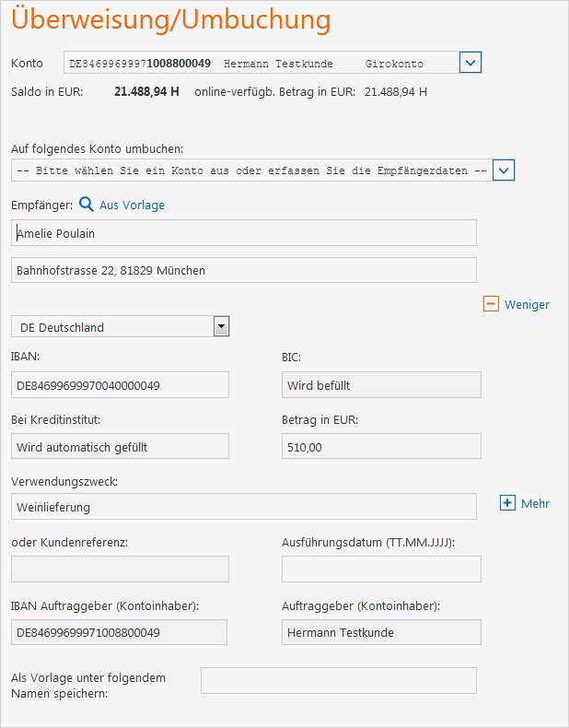This screenshot has width=569, height=728.
Task: Click the Auftraggeber field with Hermann Testkunde
Action: [x=381, y=632]
